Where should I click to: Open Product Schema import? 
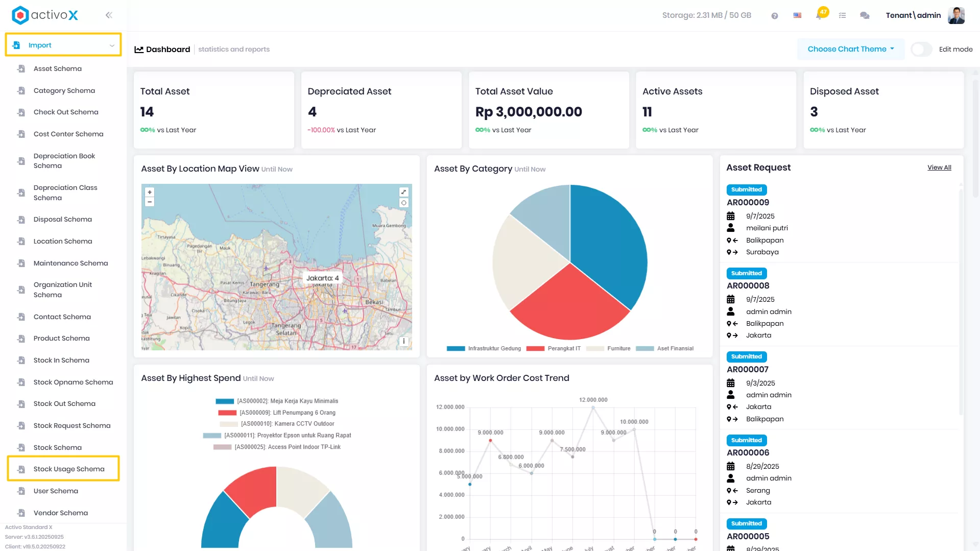tap(62, 339)
